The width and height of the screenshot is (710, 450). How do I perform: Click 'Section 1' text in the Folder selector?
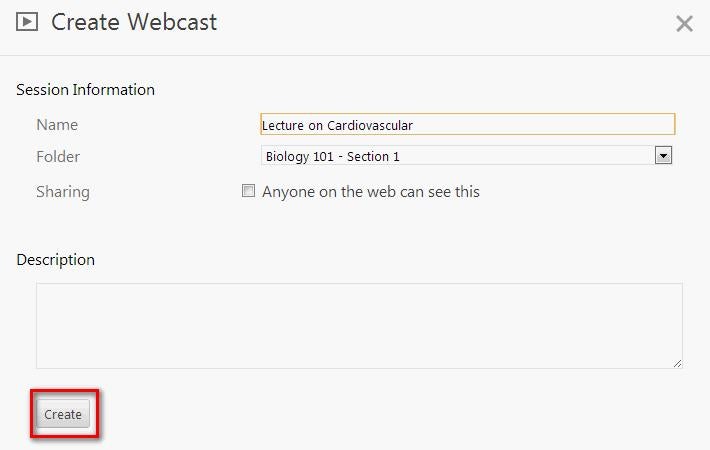(x=373, y=157)
